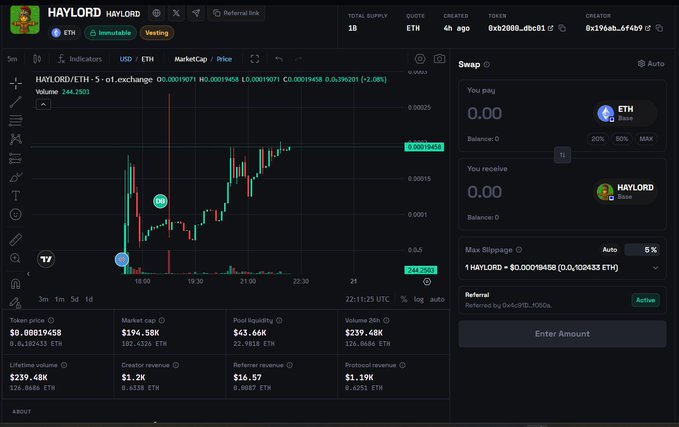Activate the zoom in tool
The image size is (679, 427).
point(16,259)
